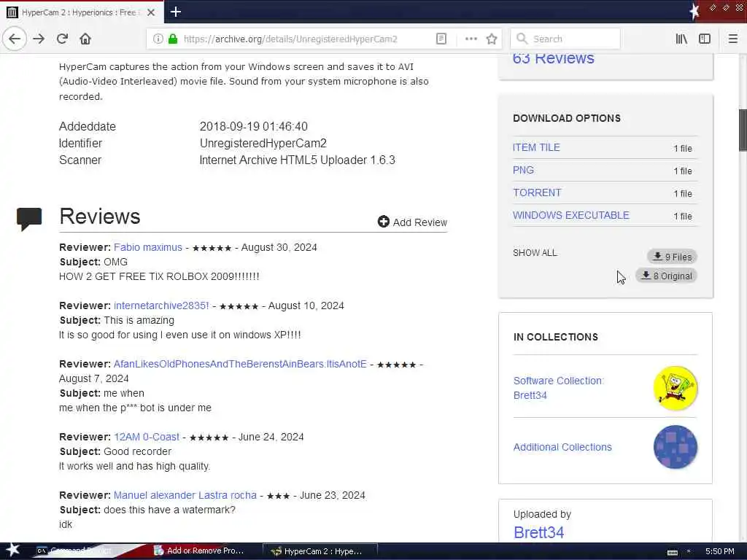Click the address bar URL field
This screenshot has width=747, height=560.
pos(290,39)
